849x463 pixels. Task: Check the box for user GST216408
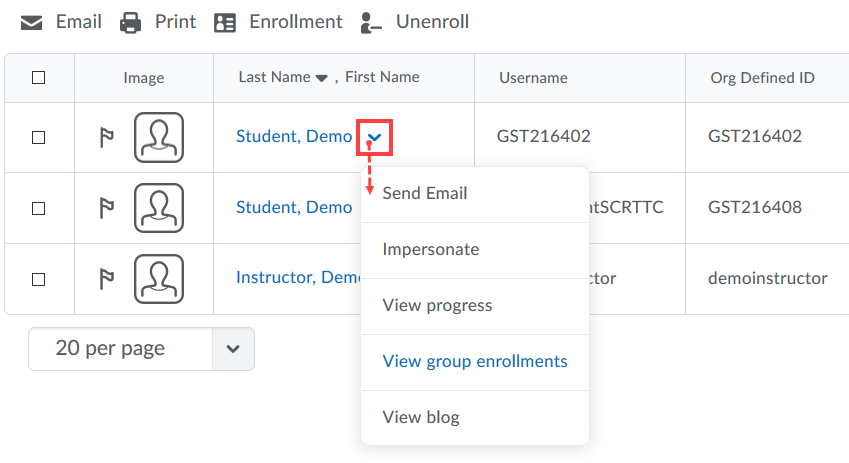[38, 208]
